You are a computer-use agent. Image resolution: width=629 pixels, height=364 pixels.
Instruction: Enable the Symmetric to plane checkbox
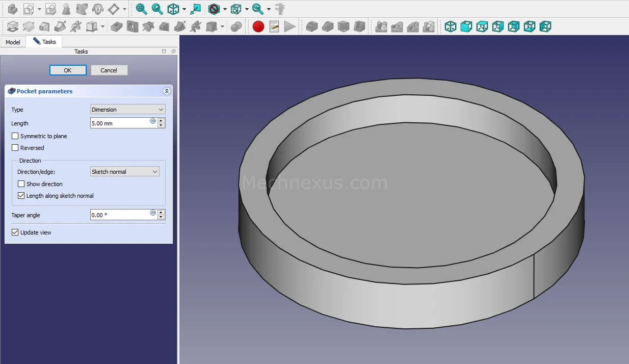(15, 136)
